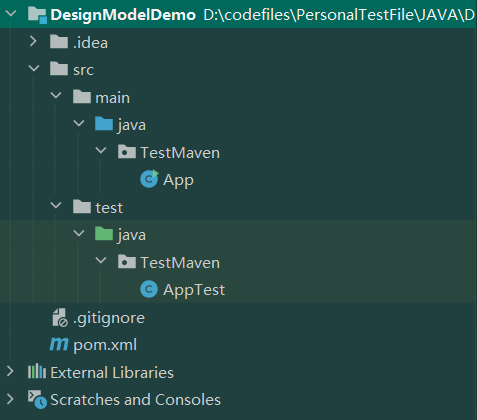
Task: Click the Maven pom.xml icon
Action: (59, 344)
